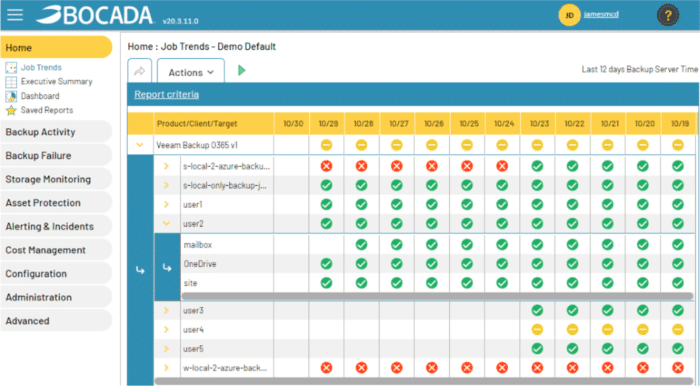Click success status for mailbox on 10/28
The image size is (700, 387).
362,245
